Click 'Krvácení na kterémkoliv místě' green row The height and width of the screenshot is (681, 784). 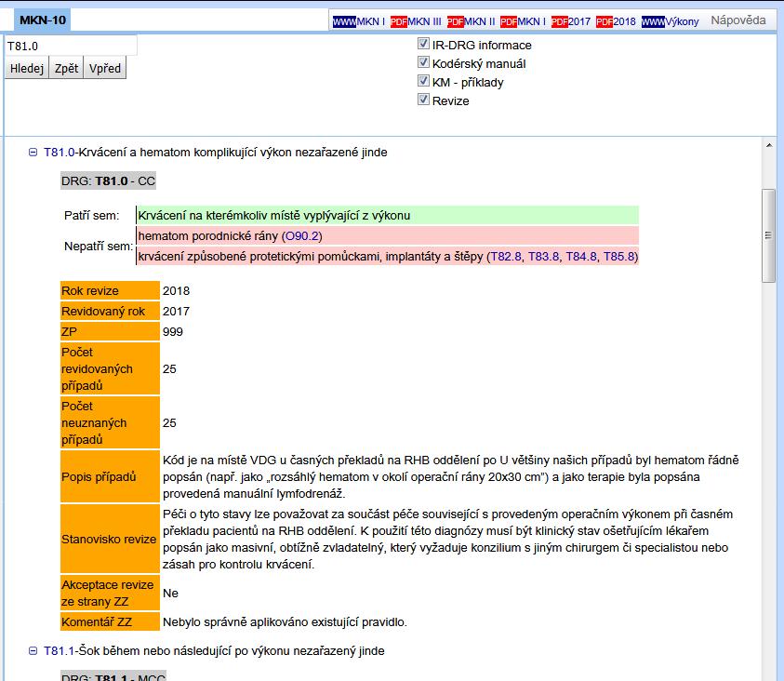pos(388,216)
